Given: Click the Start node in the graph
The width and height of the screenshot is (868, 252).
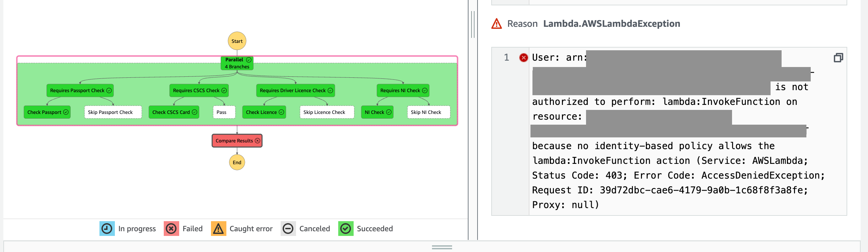Looking at the screenshot, I should pos(237,41).
